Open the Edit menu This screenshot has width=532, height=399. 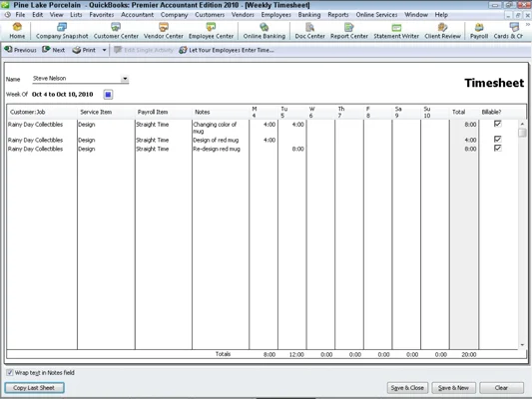(37, 15)
